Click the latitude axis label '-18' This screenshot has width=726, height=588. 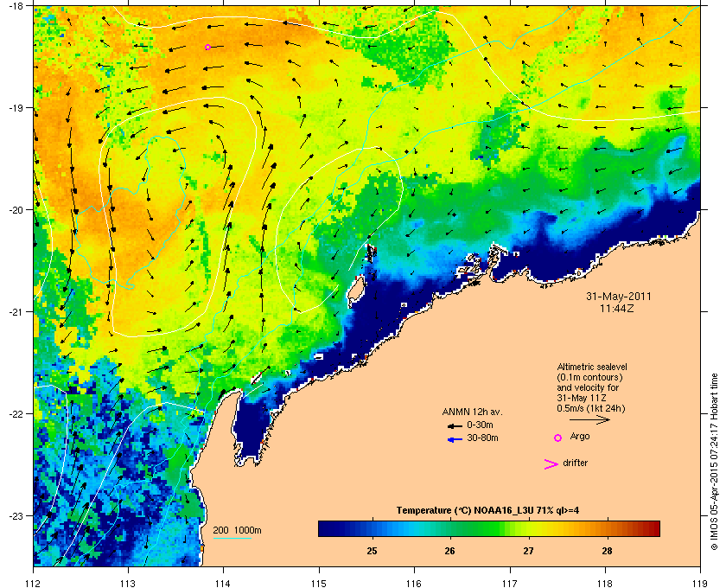tap(16, 5)
